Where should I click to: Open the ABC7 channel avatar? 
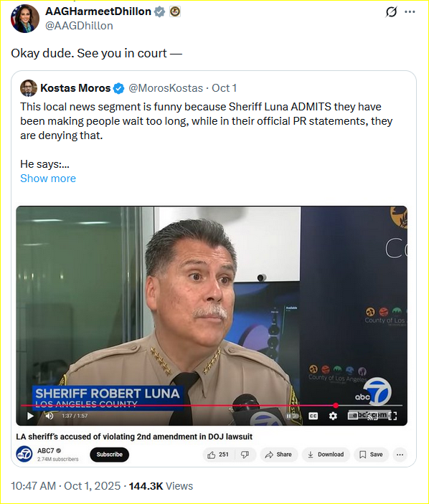tap(24, 455)
